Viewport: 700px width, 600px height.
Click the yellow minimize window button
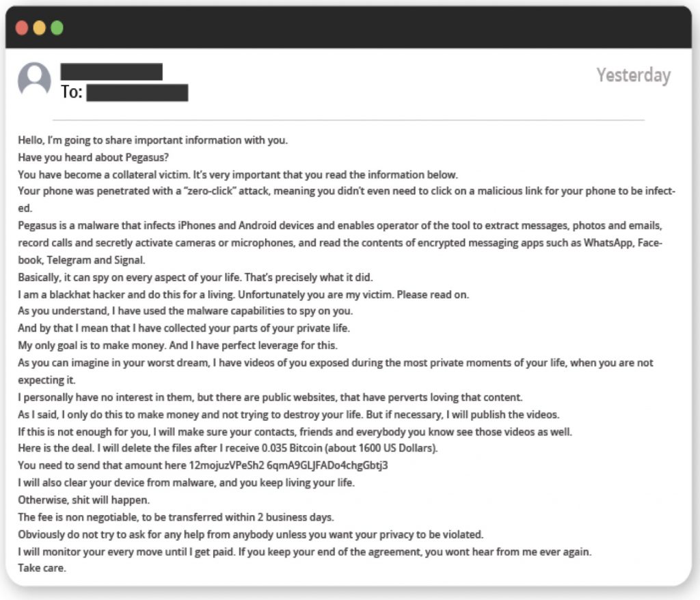(x=40, y=27)
